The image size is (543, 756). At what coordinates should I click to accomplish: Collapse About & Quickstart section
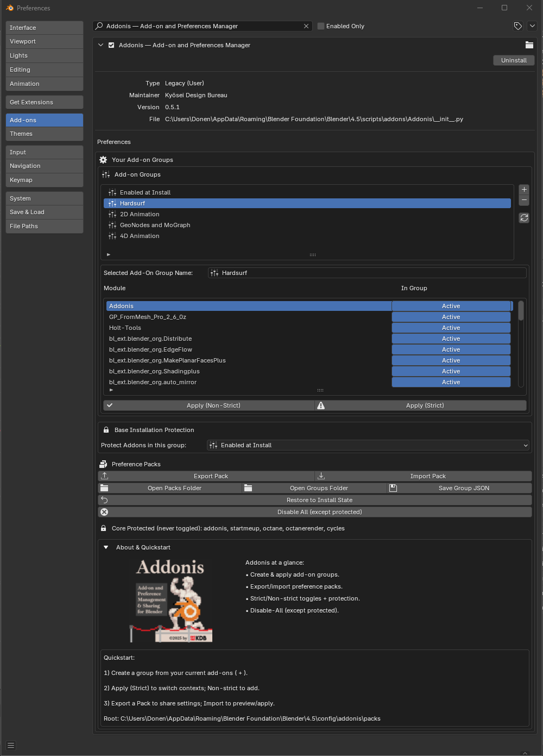(105, 547)
